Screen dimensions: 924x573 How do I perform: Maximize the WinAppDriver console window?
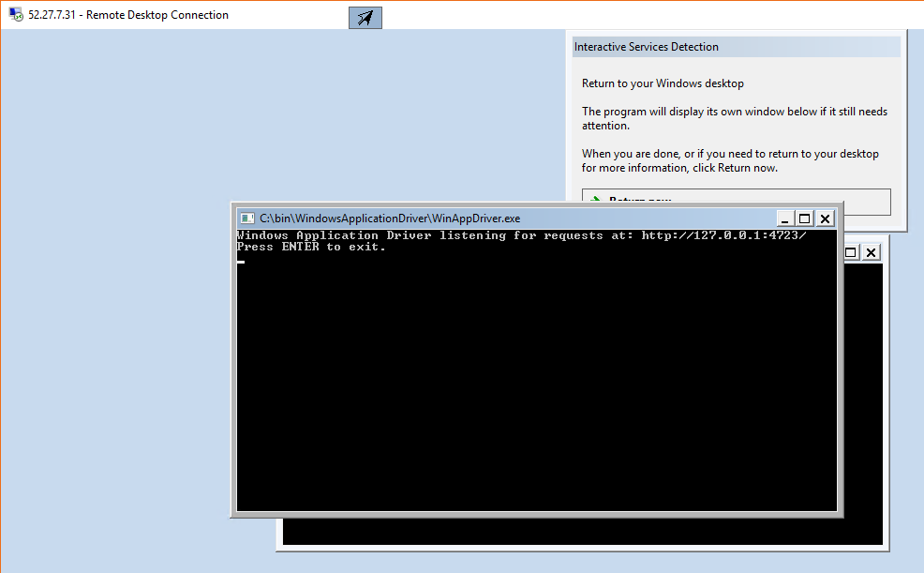pyautogui.click(x=804, y=218)
